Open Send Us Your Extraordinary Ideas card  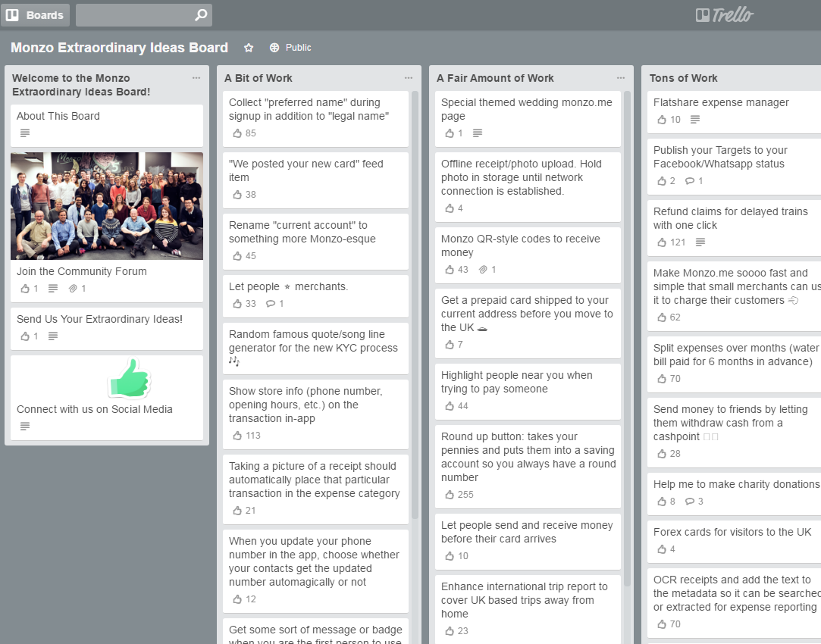click(x=107, y=329)
